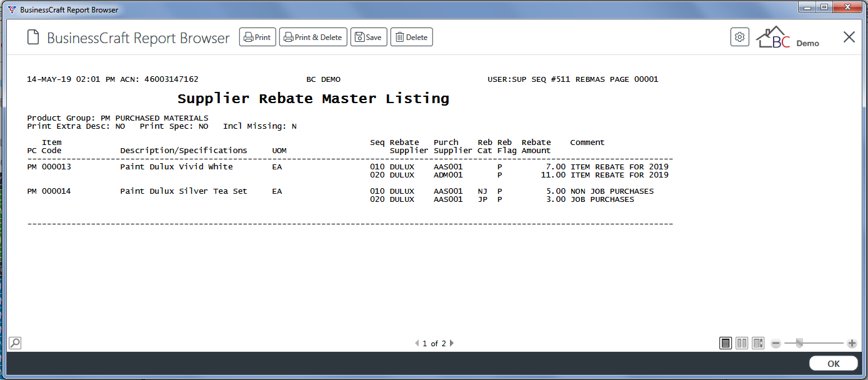Print the report
This screenshot has height=380, width=868.
coord(257,37)
